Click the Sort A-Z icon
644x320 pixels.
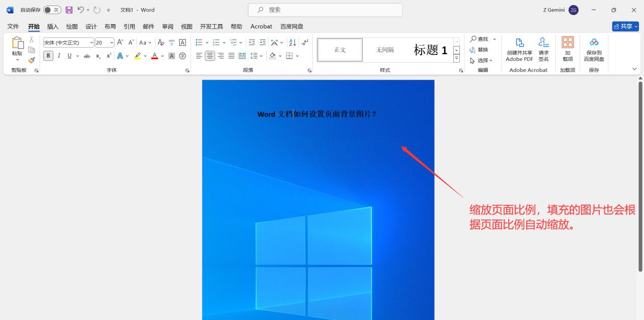pyautogui.click(x=293, y=43)
